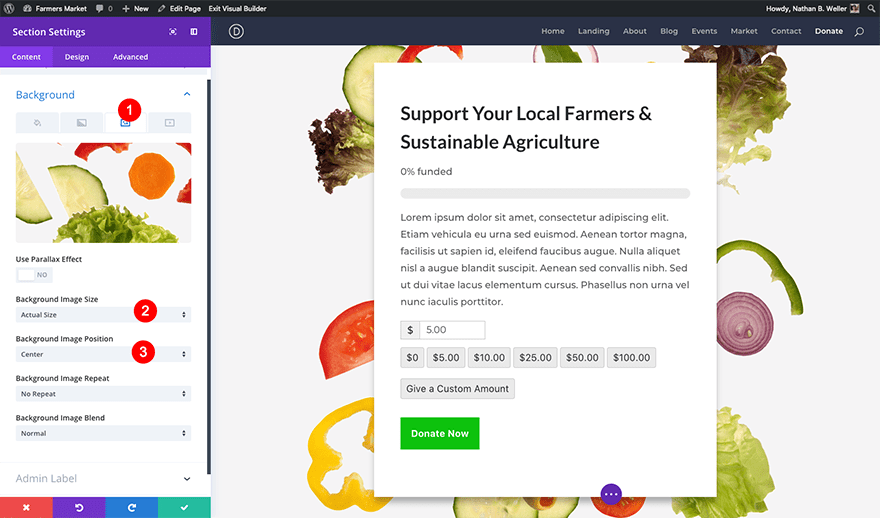The height and width of the screenshot is (518, 880).
Task: Open the Background Image Repeat dropdown
Action: tap(103, 394)
